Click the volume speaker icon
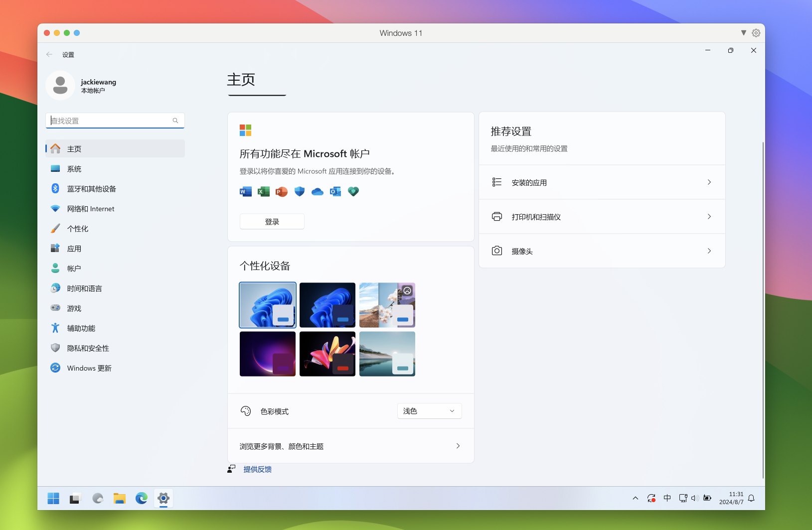This screenshot has height=530, width=812. [x=694, y=498]
